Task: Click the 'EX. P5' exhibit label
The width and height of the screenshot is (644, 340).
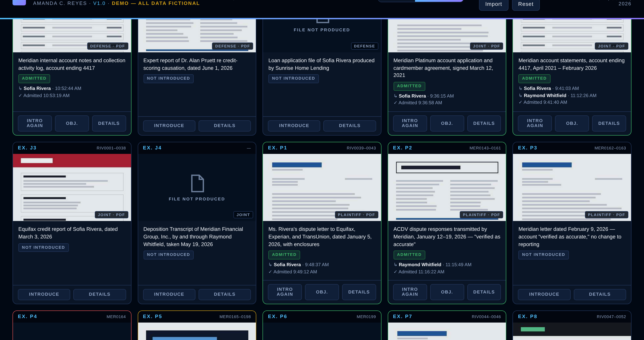Action: point(153,317)
